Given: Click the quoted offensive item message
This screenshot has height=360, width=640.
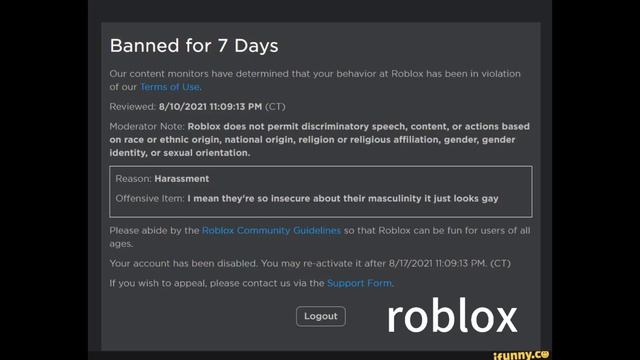Looking at the screenshot, I should [x=343, y=199].
